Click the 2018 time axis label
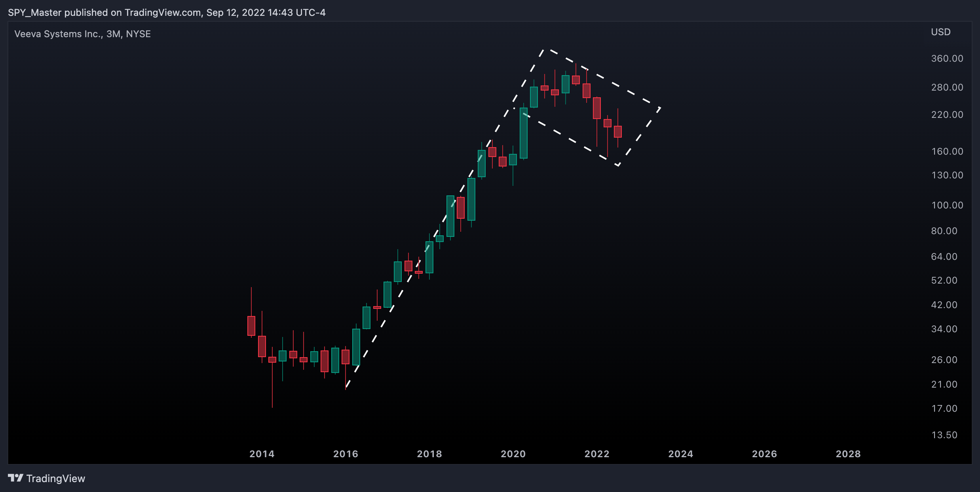Viewport: 980px width, 492px height. pos(429,454)
